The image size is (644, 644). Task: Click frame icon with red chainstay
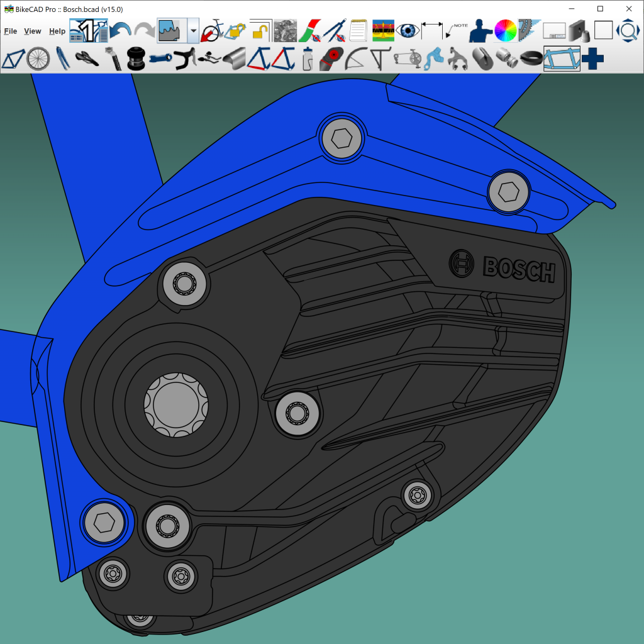pyautogui.click(x=258, y=59)
